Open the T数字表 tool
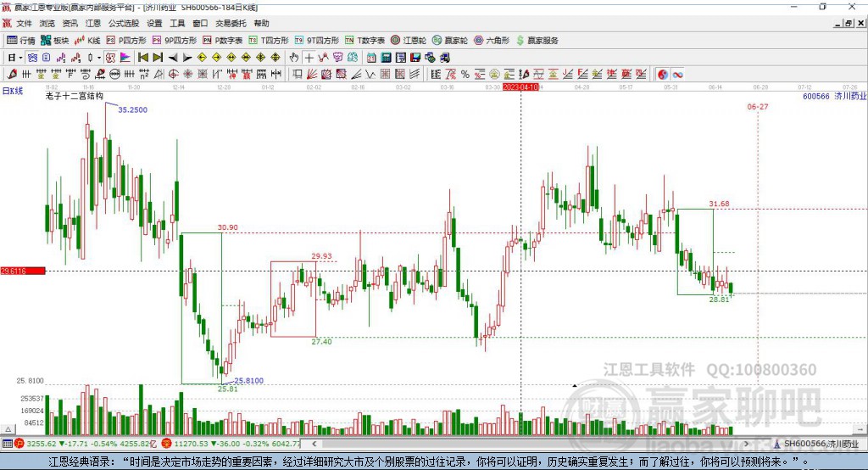868x470 pixels. click(364, 41)
